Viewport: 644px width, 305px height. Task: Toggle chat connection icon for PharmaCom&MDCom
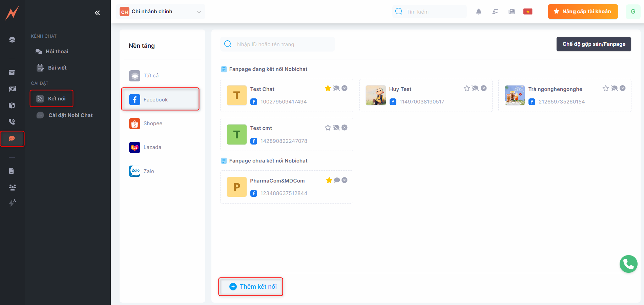[337, 180]
